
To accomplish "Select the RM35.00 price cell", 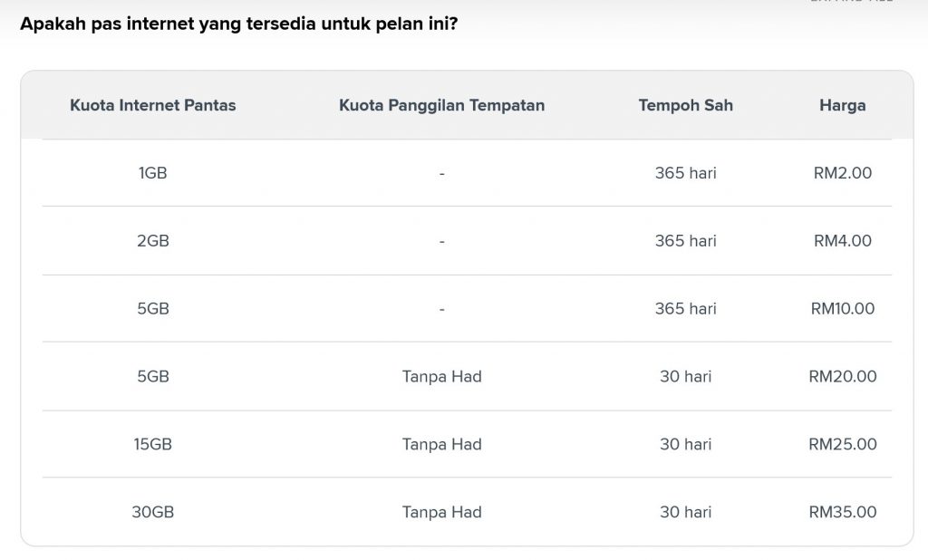I will pyautogui.click(x=842, y=512).
